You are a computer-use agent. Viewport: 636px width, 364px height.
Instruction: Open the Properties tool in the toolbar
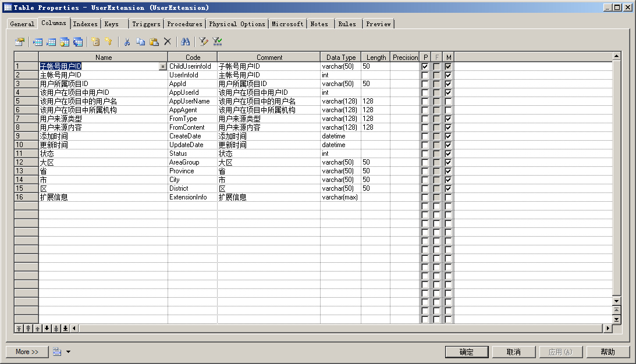click(x=19, y=42)
